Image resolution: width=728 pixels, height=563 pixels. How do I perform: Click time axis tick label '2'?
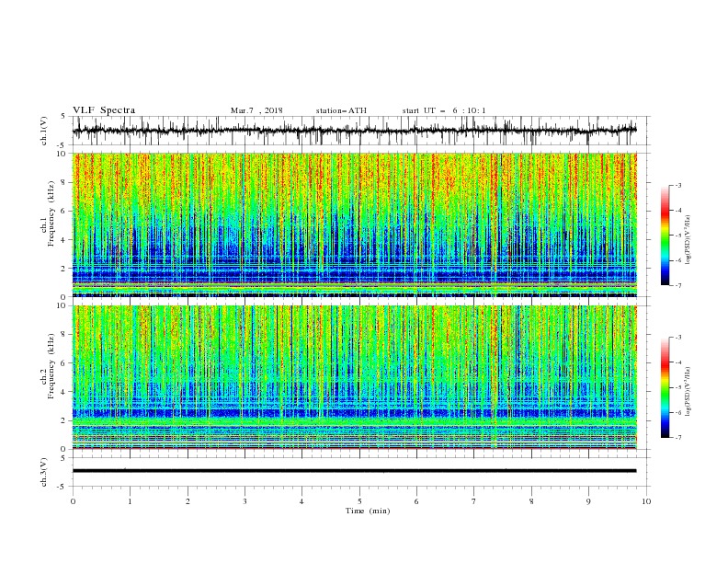[x=188, y=501]
